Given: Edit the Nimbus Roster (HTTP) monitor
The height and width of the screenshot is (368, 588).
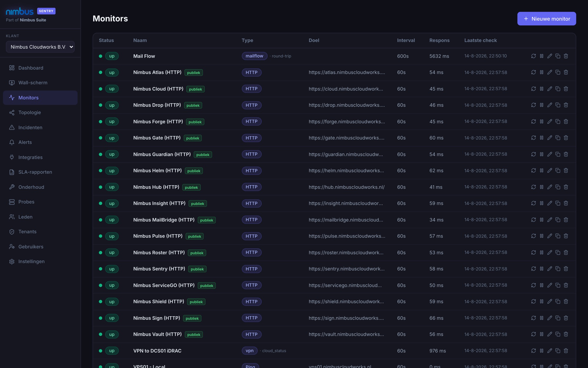Looking at the screenshot, I should click(549, 253).
